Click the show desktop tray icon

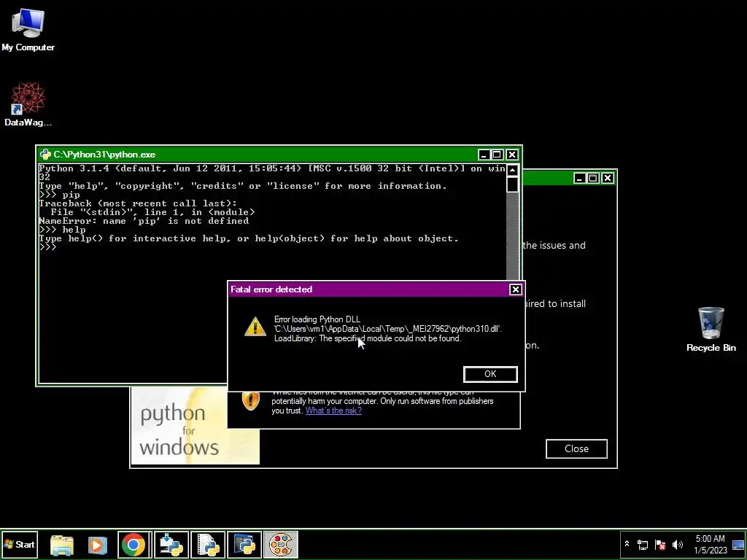click(x=738, y=544)
